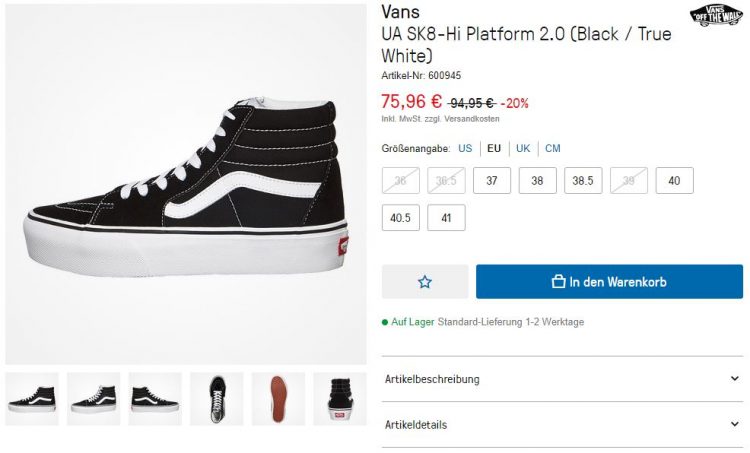Click the main shoe product image

(186, 185)
